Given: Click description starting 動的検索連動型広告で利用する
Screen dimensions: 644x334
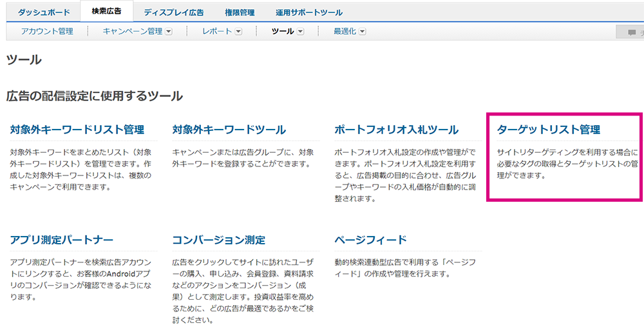Looking at the screenshot, I should (x=405, y=268).
